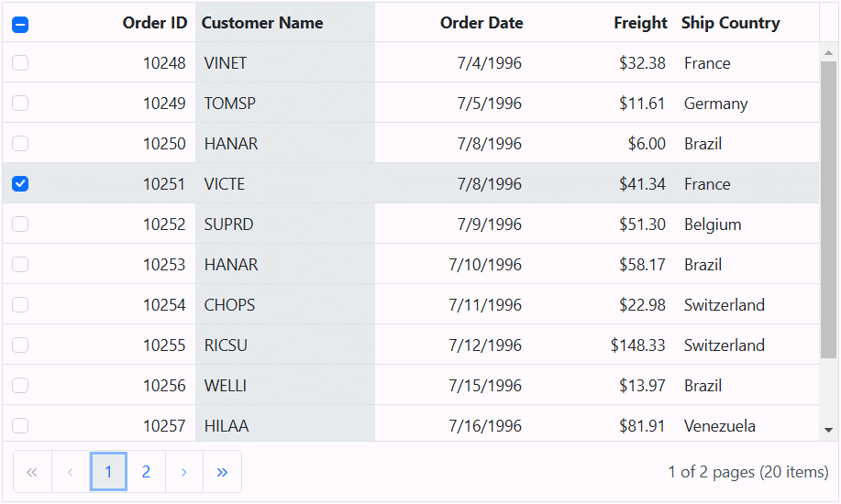Sort by the Customer Name column header
Screen dimensions: 841x504
[262, 23]
